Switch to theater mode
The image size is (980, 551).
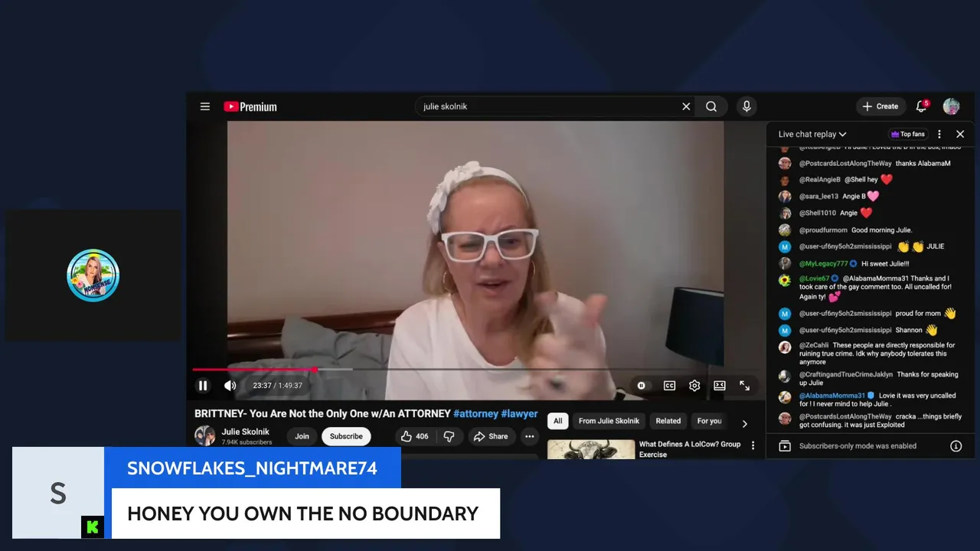click(x=720, y=386)
